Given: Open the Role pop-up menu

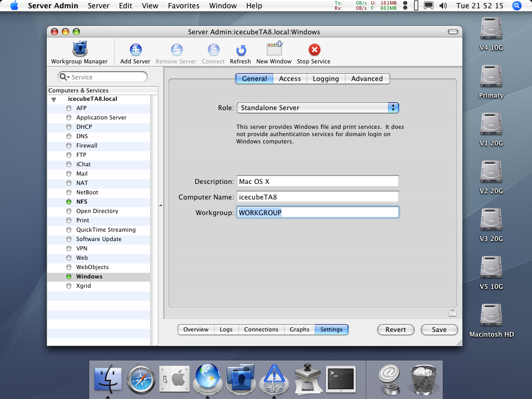Looking at the screenshot, I should point(318,108).
